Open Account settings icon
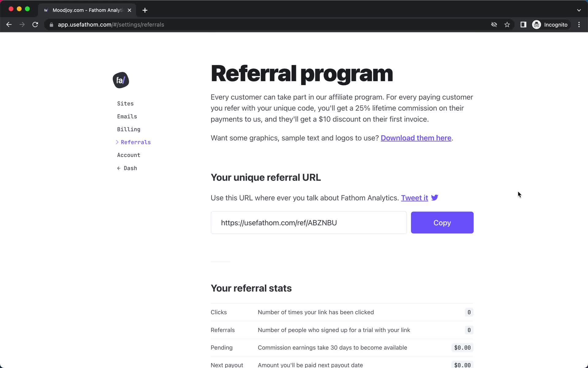This screenshot has height=368, width=588. click(128, 155)
